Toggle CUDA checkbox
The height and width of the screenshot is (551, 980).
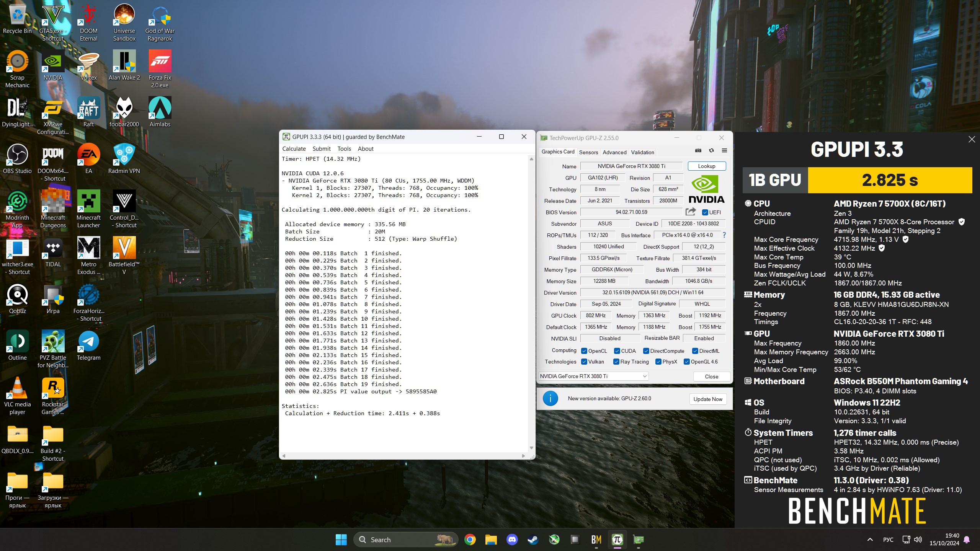pyautogui.click(x=617, y=351)
